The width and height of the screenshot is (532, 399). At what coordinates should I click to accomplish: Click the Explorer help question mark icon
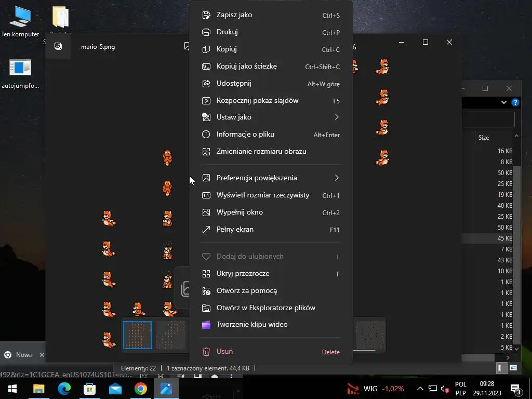tap(515, 102)
